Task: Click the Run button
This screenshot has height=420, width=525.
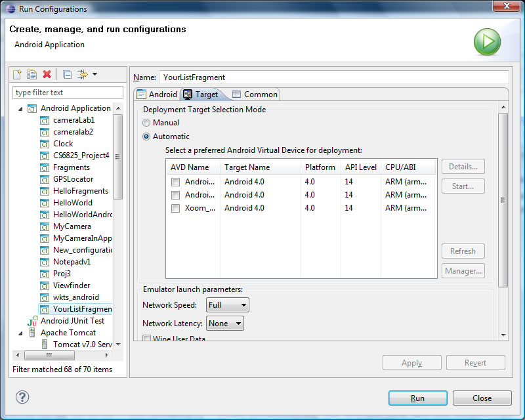Action: pyautogui.click(x=417, y=398)
